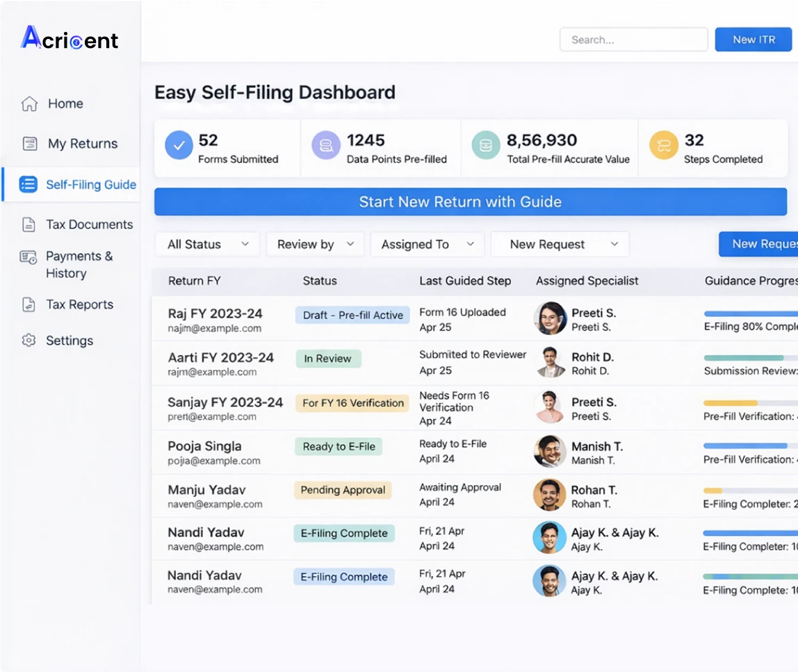Expand the All Status dropdown

coord(207,245)
